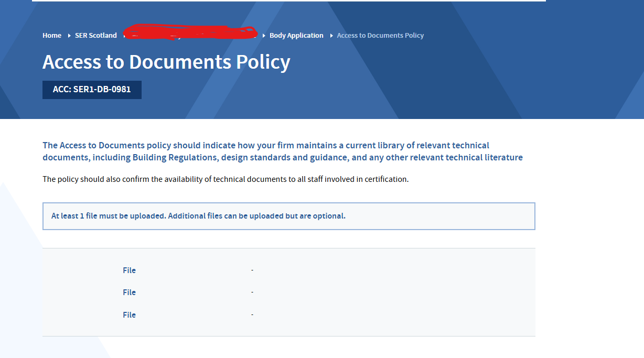Click the sentence about availability of technical documents
The height and width of the screenshot is (358, 644).
point(226,179)
